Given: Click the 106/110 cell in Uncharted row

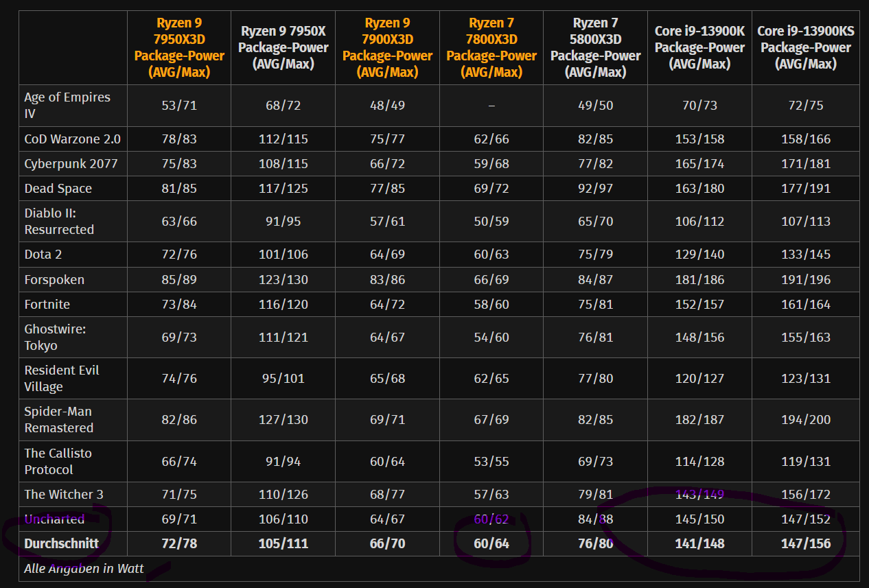Looking at the screenshot, I should 283,519.
